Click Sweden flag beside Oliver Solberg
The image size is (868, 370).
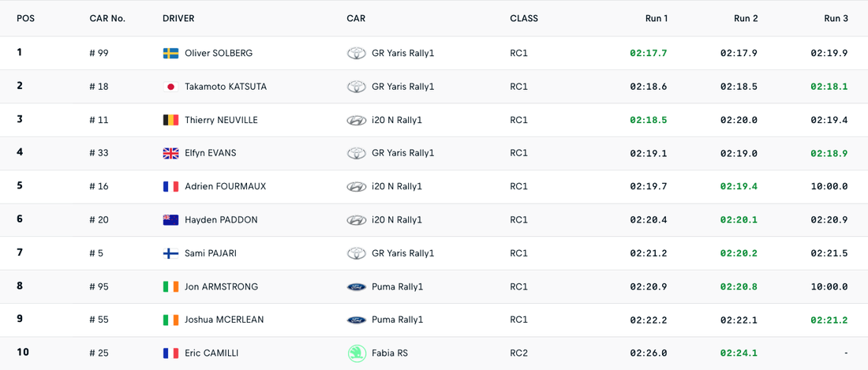click(x=170, y=54)
